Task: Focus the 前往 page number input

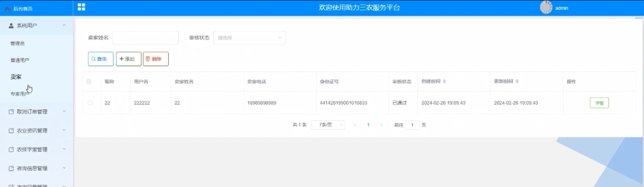Action: 412,125
